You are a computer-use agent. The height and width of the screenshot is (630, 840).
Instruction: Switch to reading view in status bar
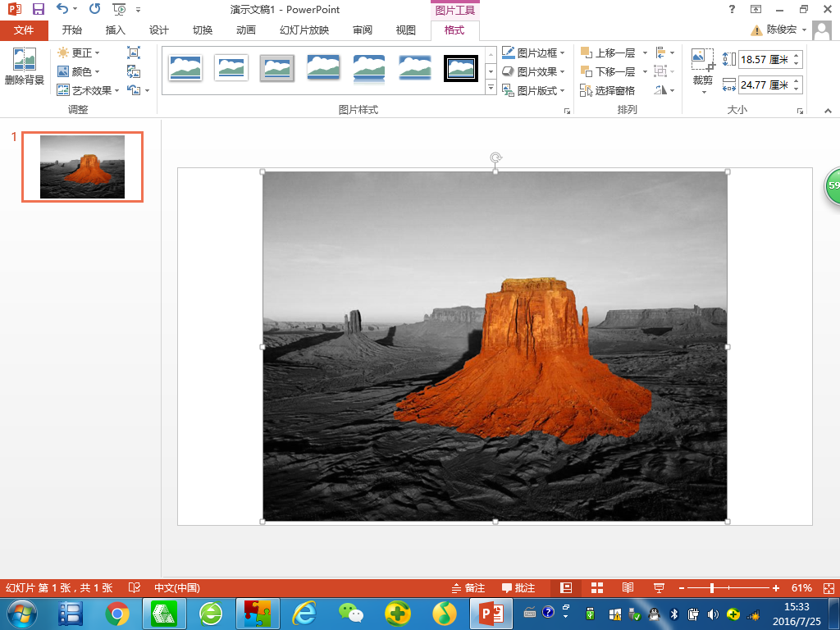(628, 588)
